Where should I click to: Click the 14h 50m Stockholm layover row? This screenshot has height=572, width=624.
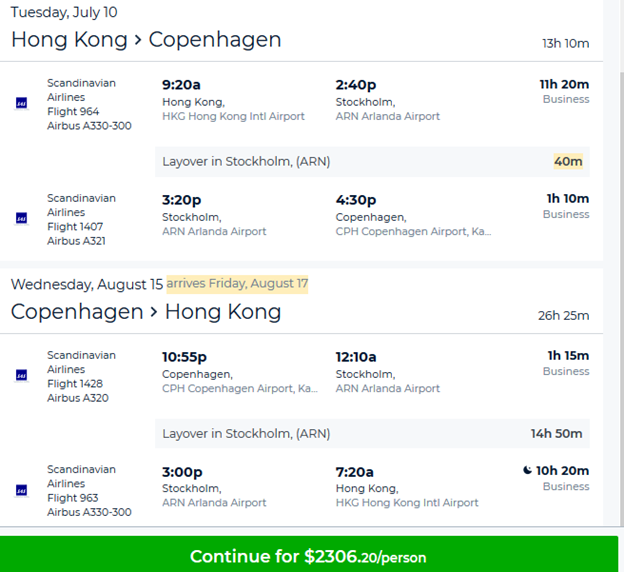tap(372, 434)
